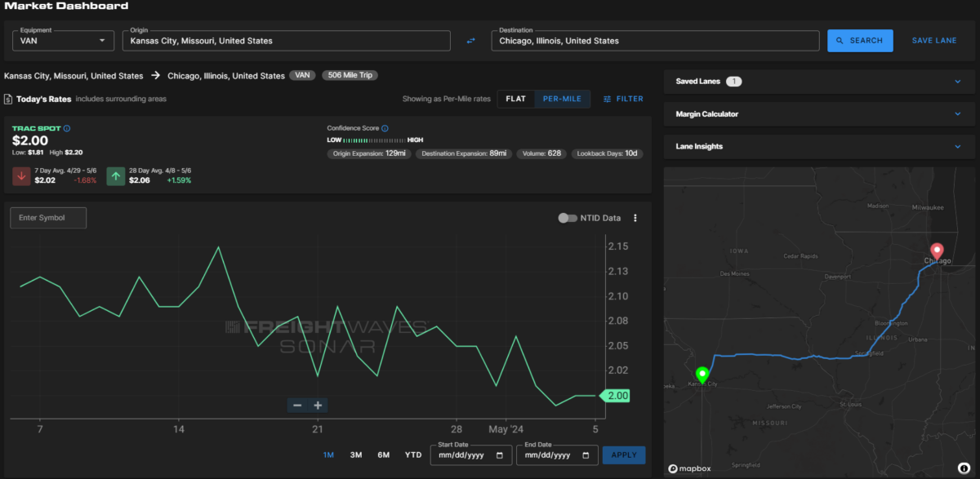Viewport: 980px width, 479px height.
Task: Click the TRAC SPOT info icon
Action: click(x=67, y=128)
